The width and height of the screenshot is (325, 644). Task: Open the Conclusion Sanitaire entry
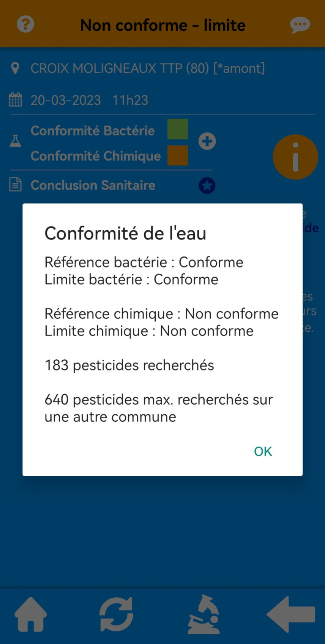93,185
